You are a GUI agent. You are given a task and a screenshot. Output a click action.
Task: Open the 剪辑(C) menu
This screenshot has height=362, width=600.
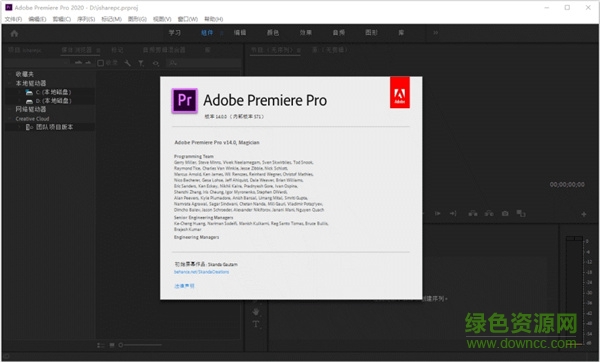pos(62,19)
